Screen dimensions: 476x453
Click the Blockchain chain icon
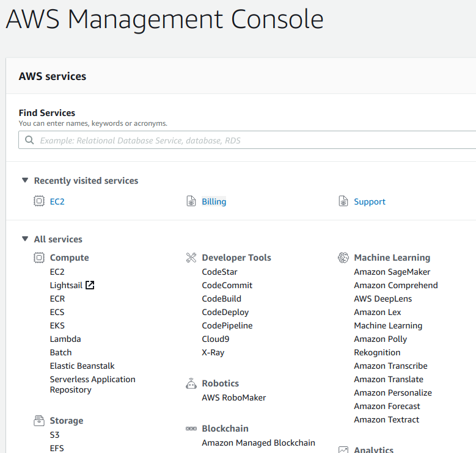pyautogui.click(x=191, y=429)
